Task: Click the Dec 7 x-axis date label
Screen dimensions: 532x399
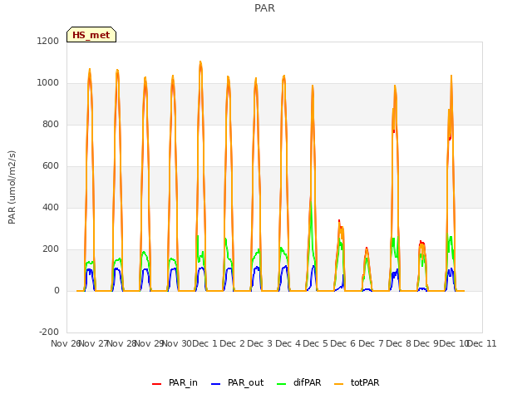Action: [x=371, y=343]
